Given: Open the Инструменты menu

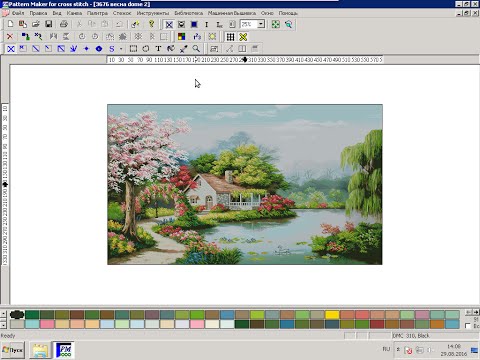Looking at the screenshot, I should point(153,13).
